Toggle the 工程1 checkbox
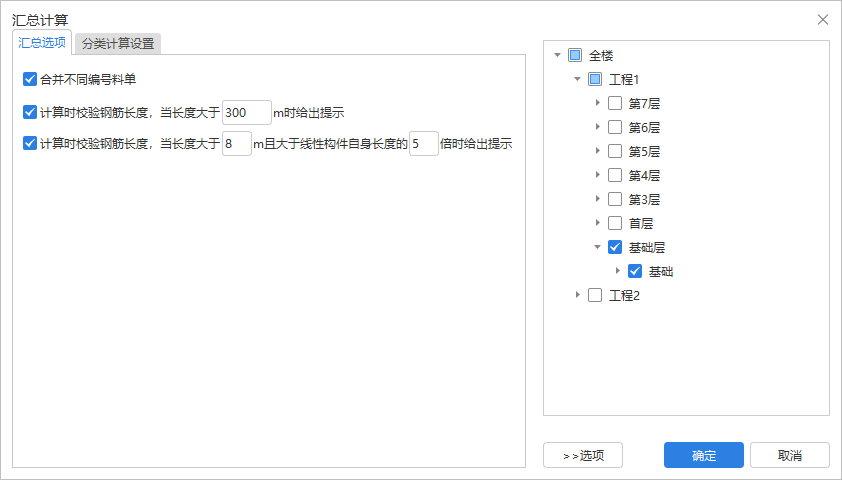Viewport: 842px width, 480px height. [x=595, y=79]
